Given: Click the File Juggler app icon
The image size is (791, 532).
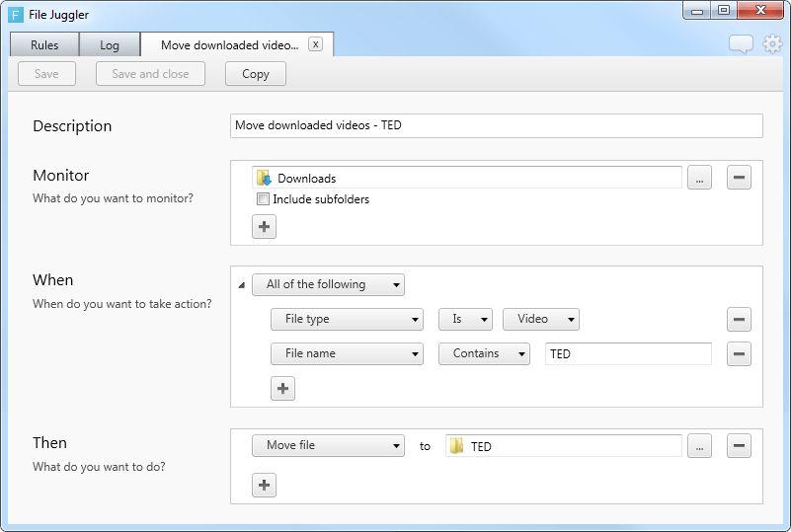Looking at the screenshot, I should point(16,15).
